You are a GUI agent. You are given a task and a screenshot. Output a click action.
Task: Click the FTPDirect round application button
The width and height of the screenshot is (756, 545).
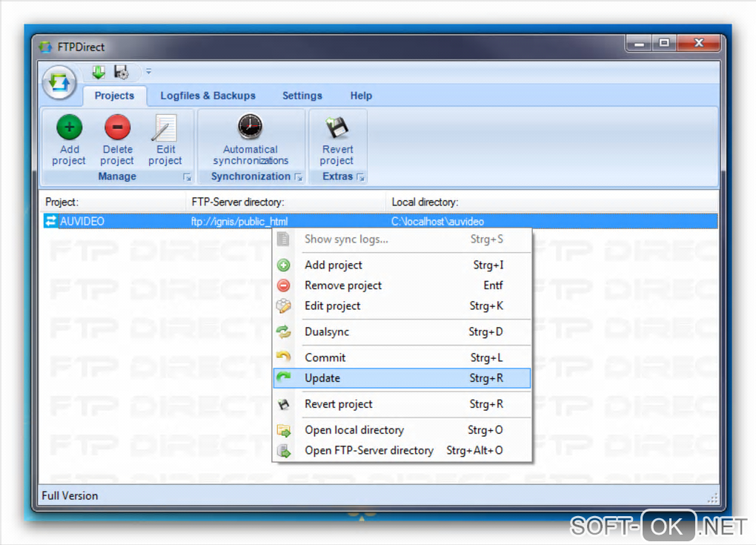(59, 82)
